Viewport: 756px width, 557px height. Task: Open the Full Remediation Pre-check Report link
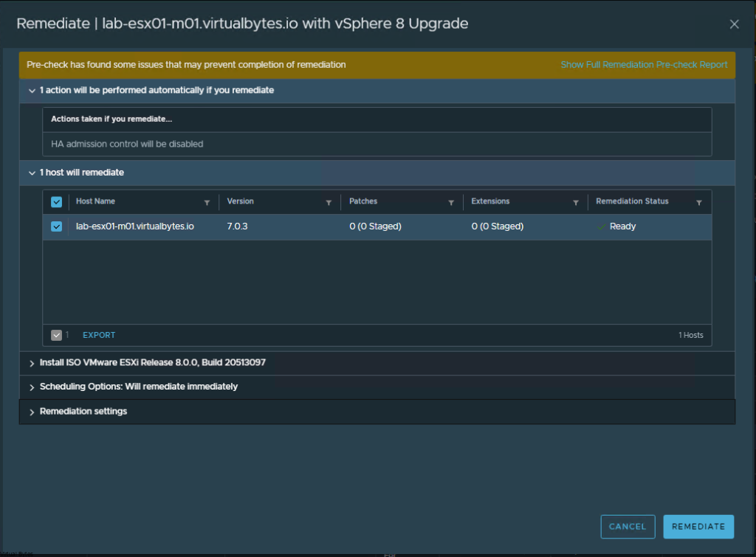tap(644, 65)
